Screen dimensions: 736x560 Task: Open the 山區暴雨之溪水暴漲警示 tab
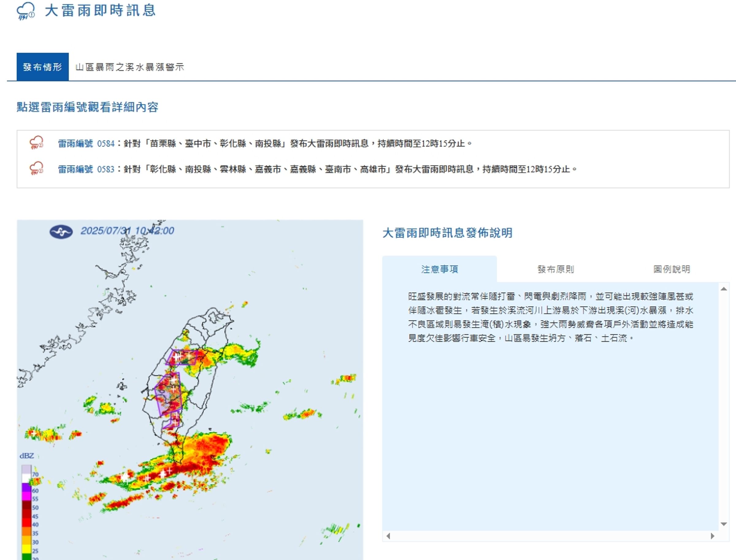click(130, 67)
